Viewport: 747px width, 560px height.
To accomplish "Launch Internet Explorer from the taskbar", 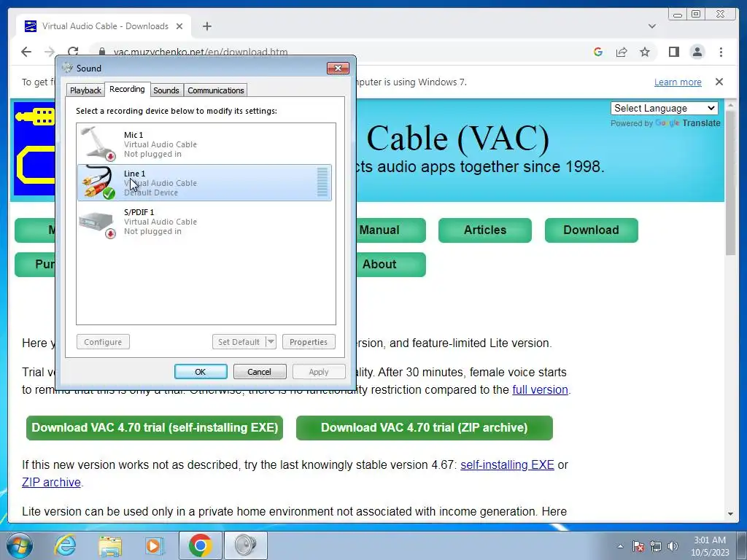I will pyautogui.click(x=65, y=545).
